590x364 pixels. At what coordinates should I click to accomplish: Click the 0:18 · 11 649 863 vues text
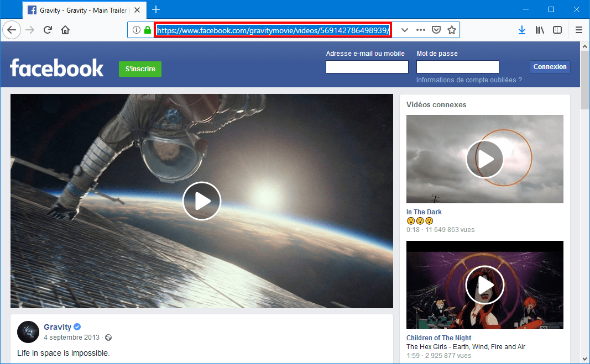tap(440, 230)
